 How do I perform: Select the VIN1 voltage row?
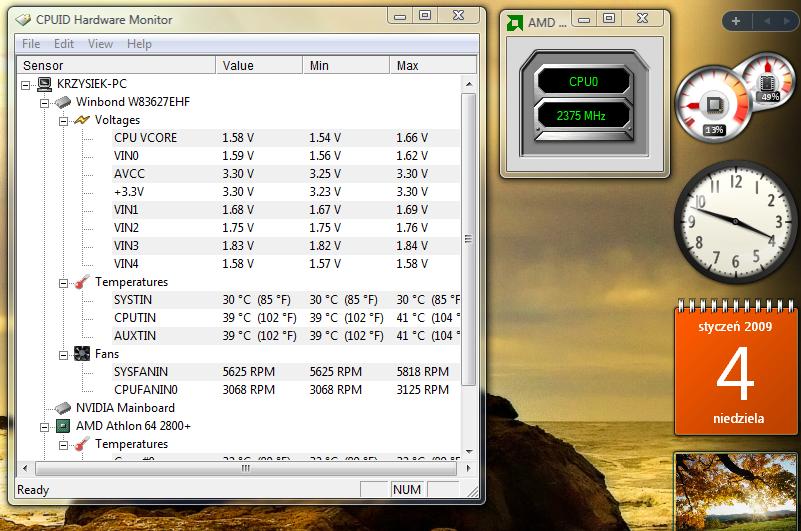[x=286, y=210]
